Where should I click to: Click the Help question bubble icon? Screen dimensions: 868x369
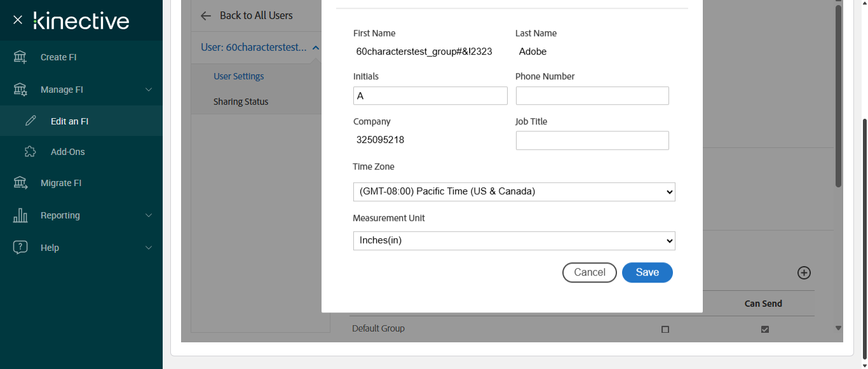(20, 248)
